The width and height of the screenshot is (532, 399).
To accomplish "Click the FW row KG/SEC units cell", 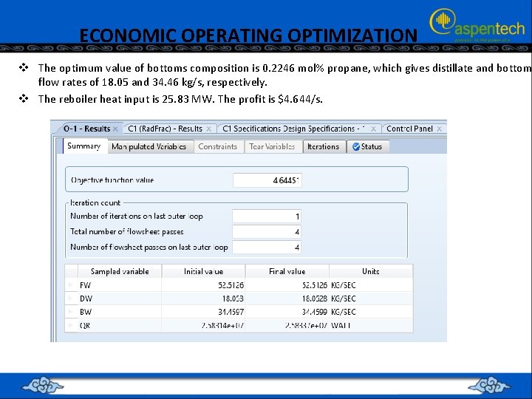I will coord(371,285).
